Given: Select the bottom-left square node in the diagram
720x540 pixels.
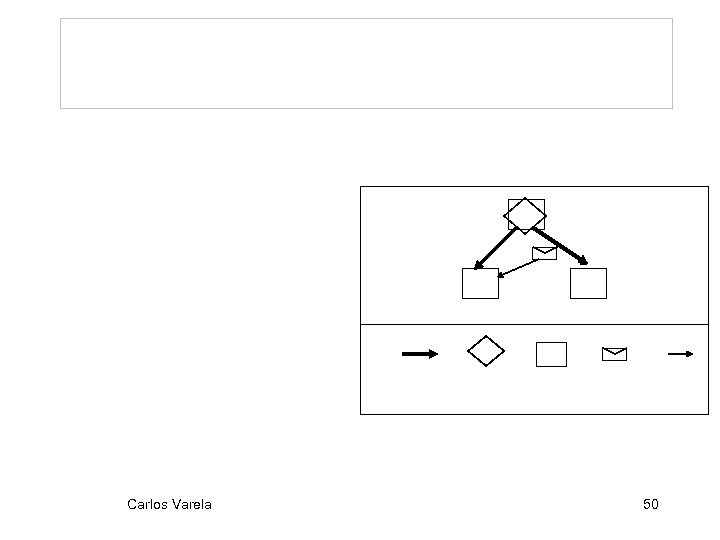Looking at the screenshot, I should tap(480, 284).
